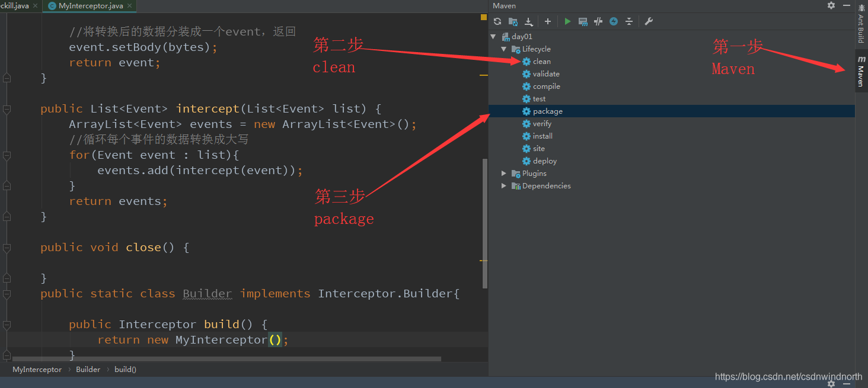Screen dimensions: 868x388
Task: Collapse all nodes in Maven tree
Action: coord(629,21)
